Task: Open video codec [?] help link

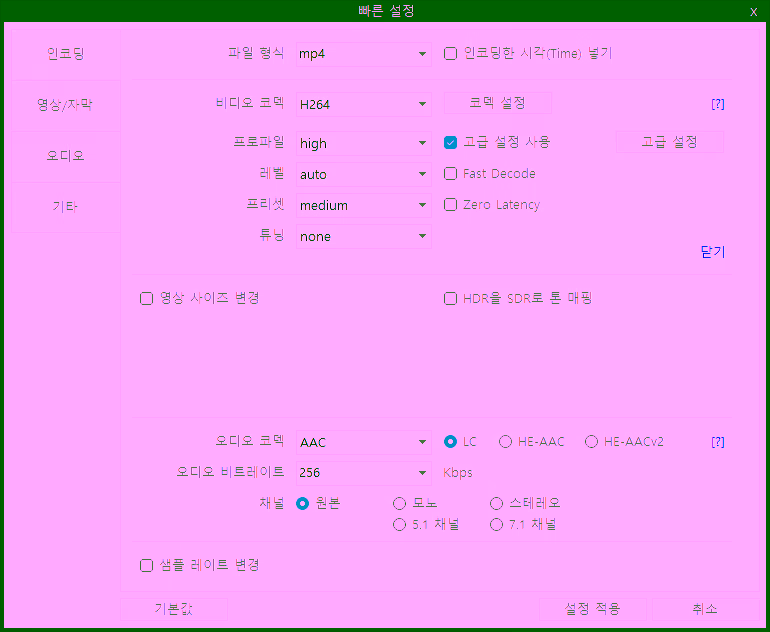Action: point(717,104)
